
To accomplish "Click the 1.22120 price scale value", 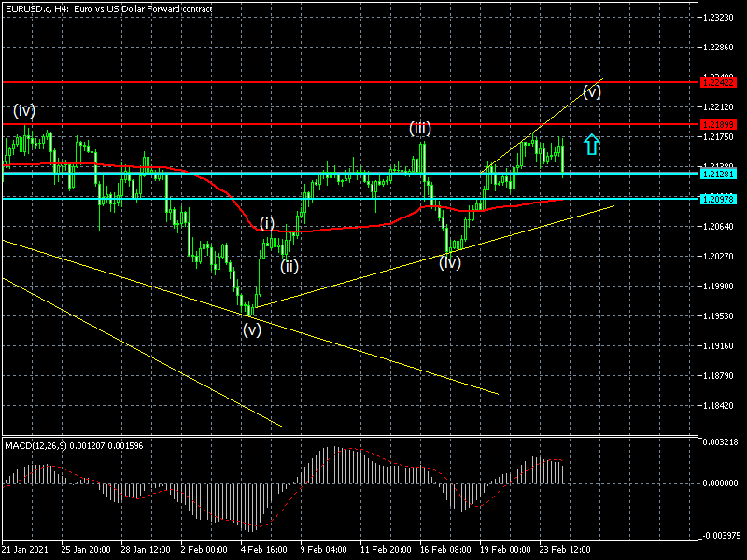I will 718,107.
